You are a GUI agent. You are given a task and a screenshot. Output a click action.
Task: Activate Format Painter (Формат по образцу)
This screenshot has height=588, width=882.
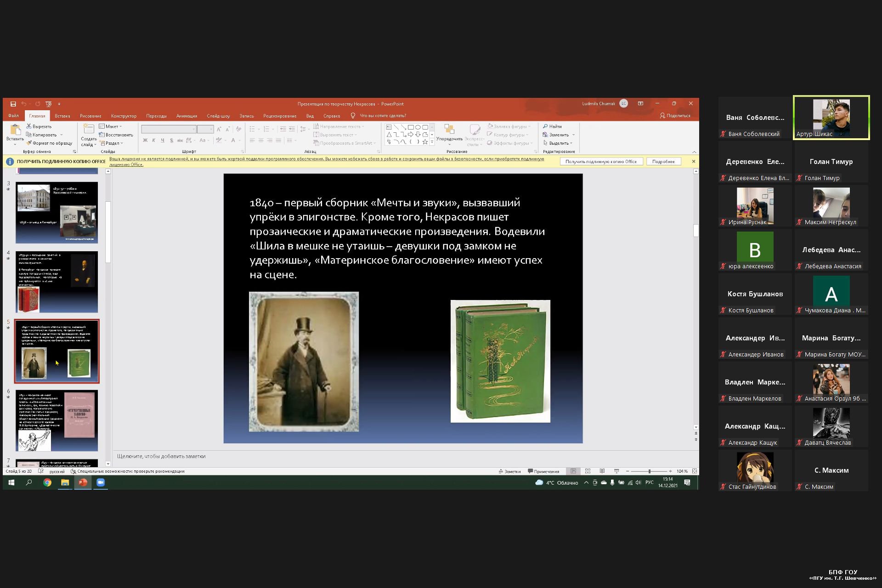49,143
